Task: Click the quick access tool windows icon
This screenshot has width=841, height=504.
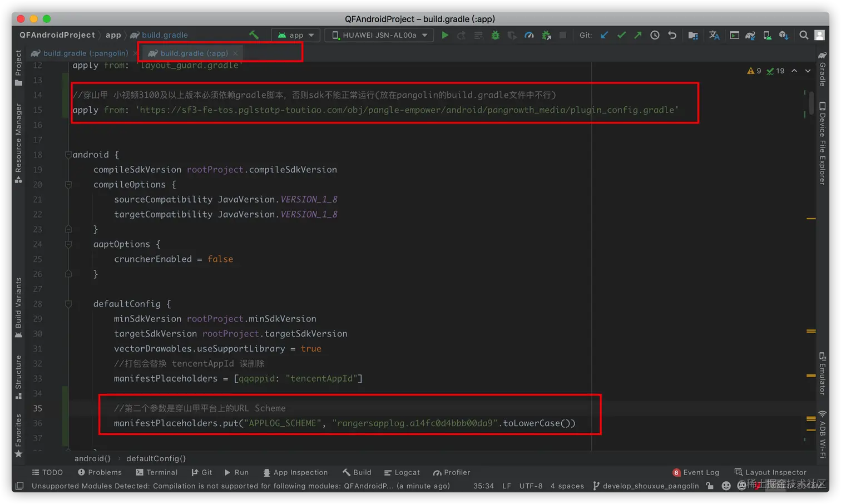Action: (19, 486)
